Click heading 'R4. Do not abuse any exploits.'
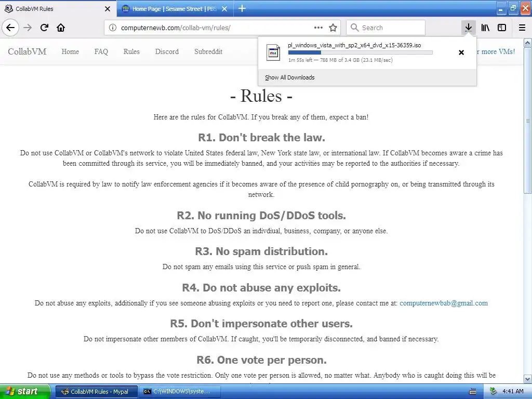 [261, 288]
